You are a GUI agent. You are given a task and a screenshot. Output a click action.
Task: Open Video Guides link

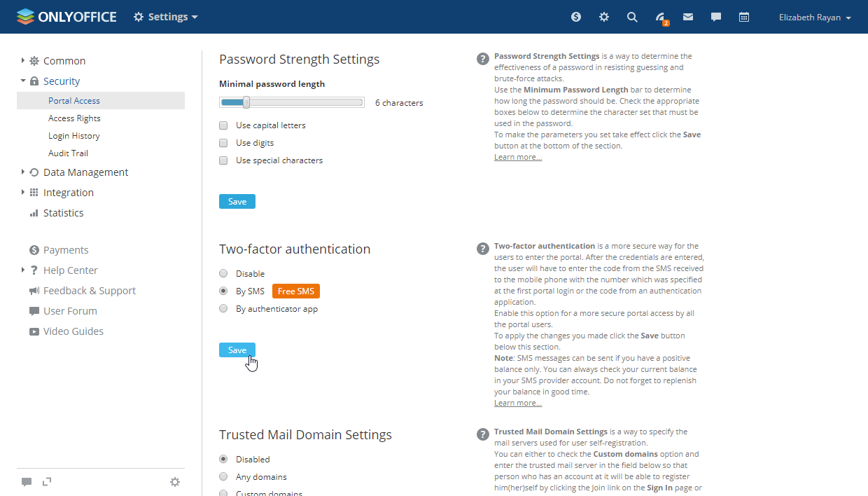click(x=73, y=331)
